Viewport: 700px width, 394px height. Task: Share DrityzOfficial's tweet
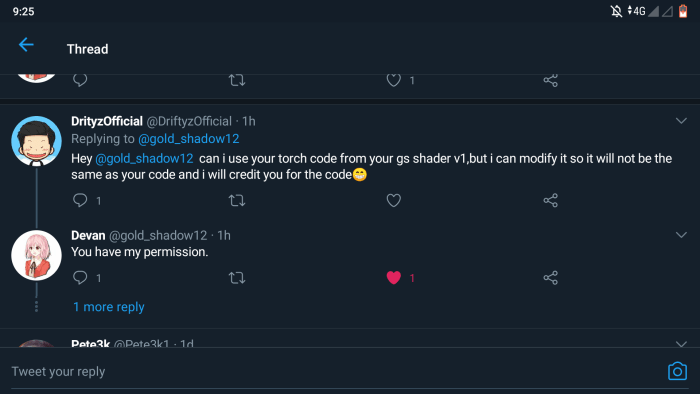(550, 200)
